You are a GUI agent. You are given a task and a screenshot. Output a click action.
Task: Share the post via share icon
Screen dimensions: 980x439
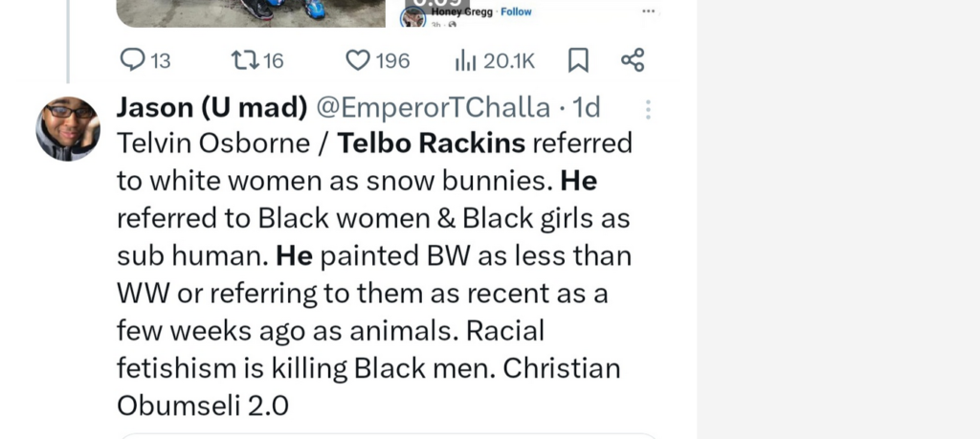click(633, 61)
